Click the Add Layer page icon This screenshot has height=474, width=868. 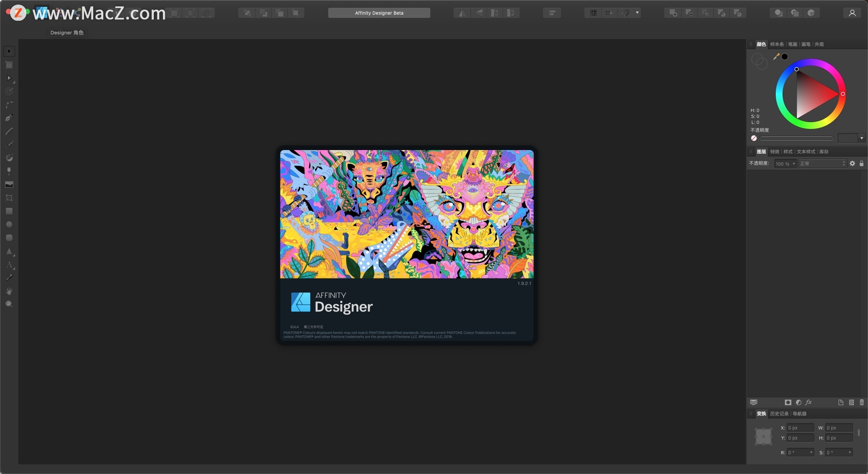point(841,402)
